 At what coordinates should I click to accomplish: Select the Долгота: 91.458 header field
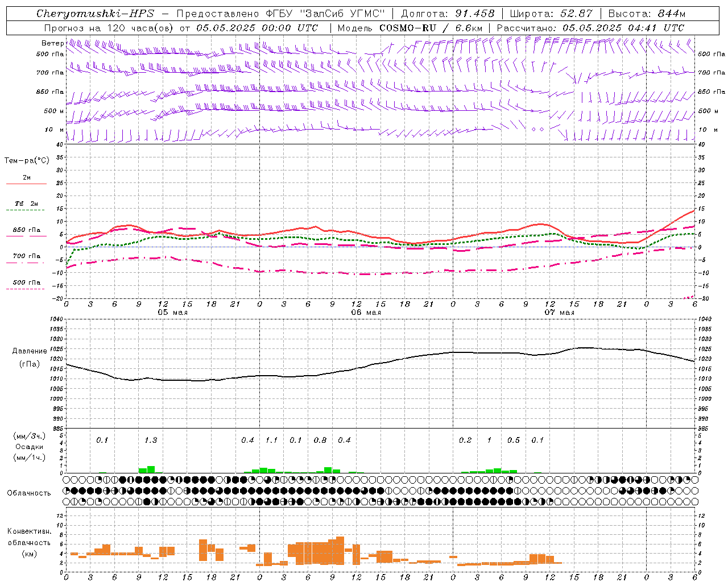(x=448, y=14)
